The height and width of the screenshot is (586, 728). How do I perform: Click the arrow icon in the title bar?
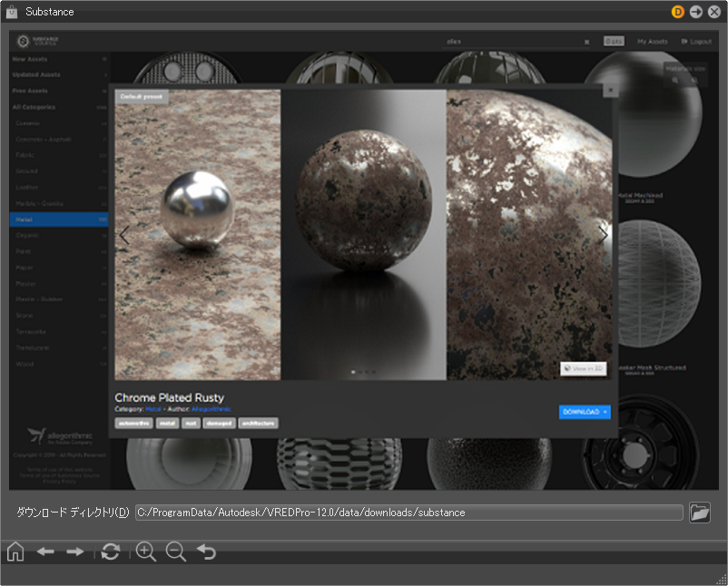pos(696,12)
